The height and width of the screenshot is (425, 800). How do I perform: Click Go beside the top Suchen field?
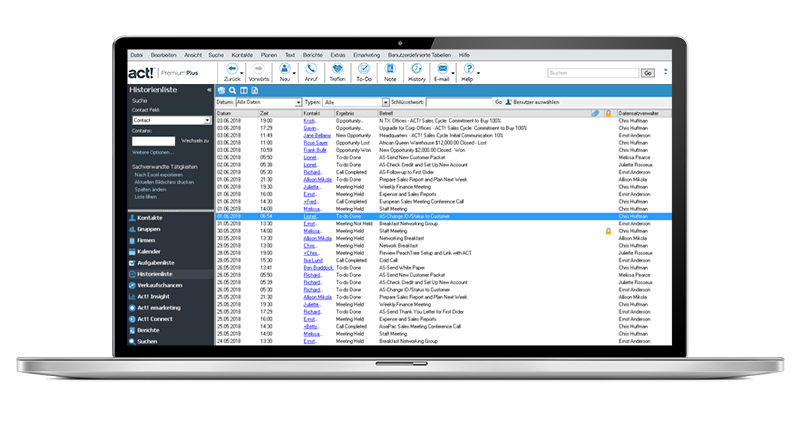click(648, 73)
